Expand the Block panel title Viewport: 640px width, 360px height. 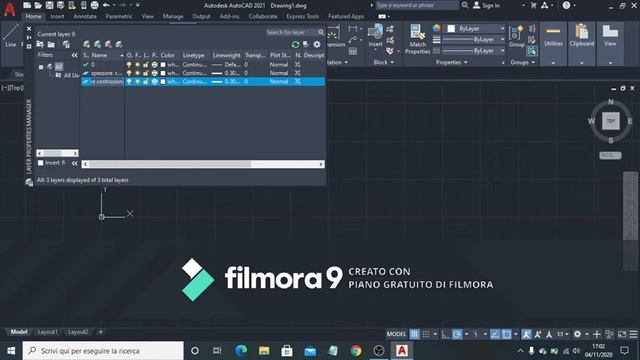384,62
